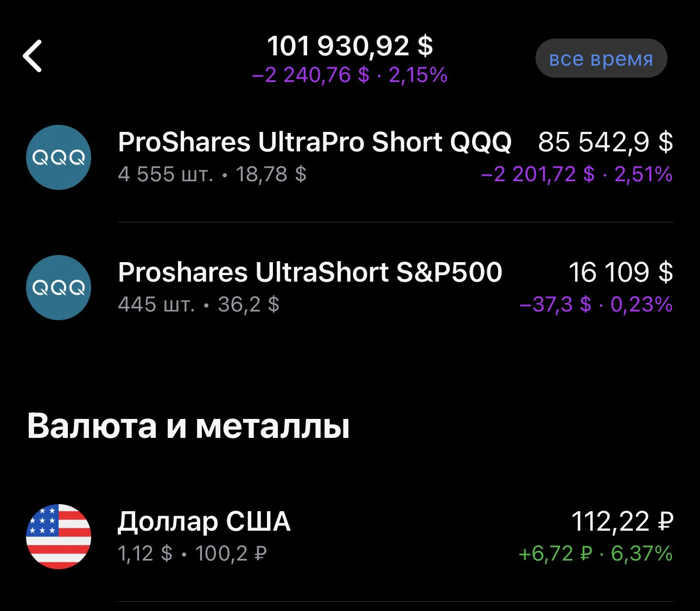Tap the logo icon of UltraShort S&P500
Image resolution: width=700 pixels, height=611 pixels.
click(59, 288)
